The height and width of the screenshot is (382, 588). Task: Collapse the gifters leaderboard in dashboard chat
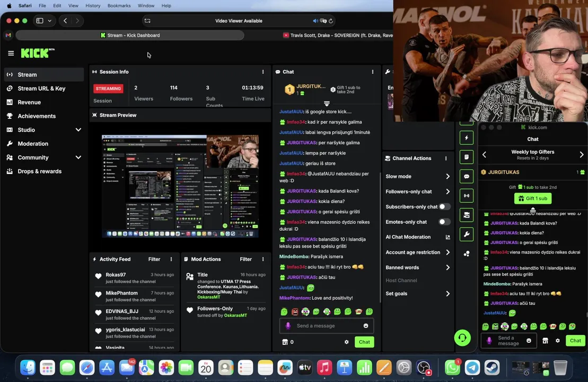tap(327, 103)
